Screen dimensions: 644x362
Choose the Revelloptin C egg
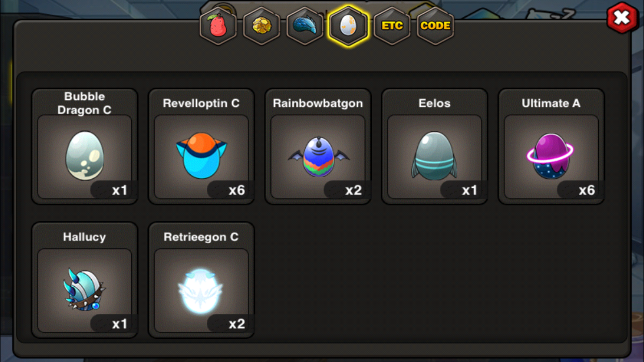[x=201, y=146]
